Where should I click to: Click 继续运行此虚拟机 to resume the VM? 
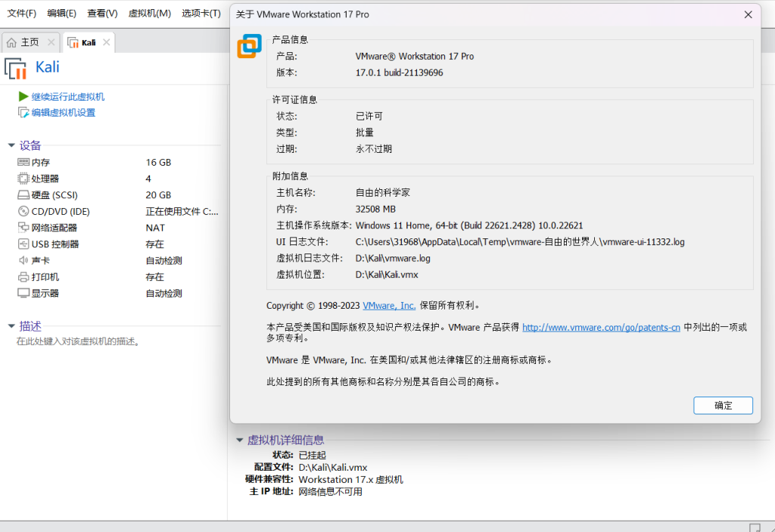pyautogui.click(x=67, y=97)
